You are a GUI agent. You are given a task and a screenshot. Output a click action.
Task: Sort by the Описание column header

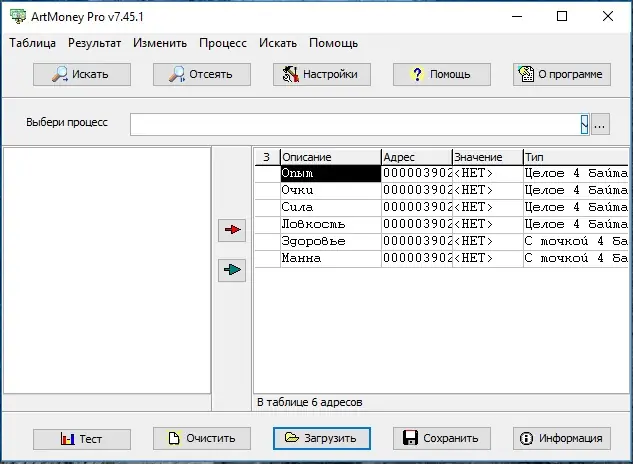click(331, 157)
